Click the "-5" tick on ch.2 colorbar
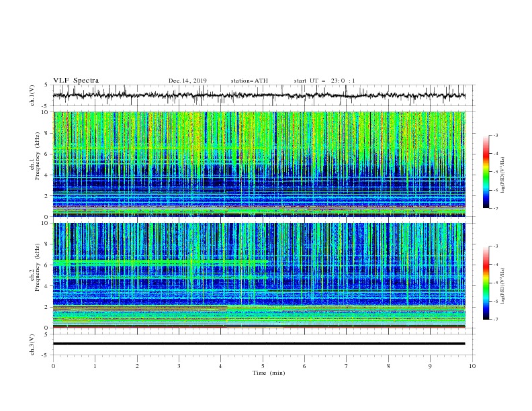This screenshot has height=411, width=532. [x=495, y=283]
